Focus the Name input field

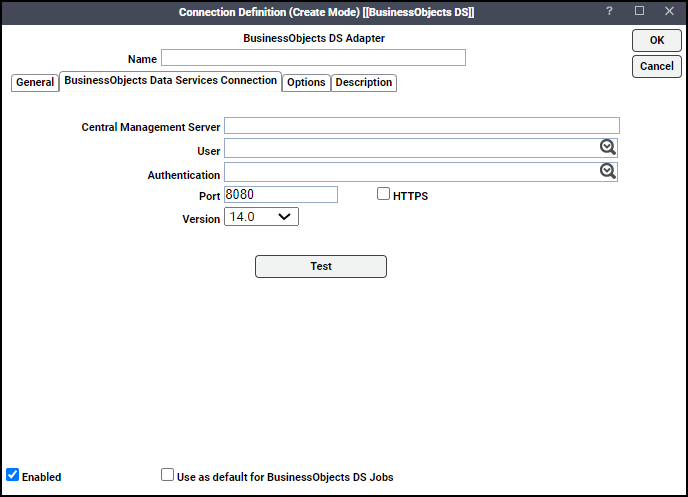tap(313, 57)
